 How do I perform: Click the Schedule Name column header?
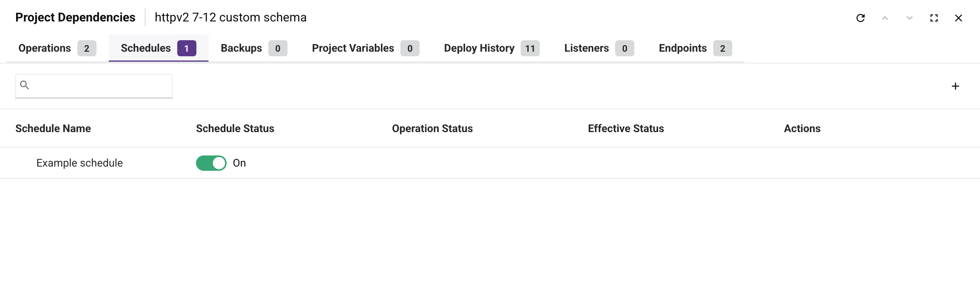[x=53, y=129]
